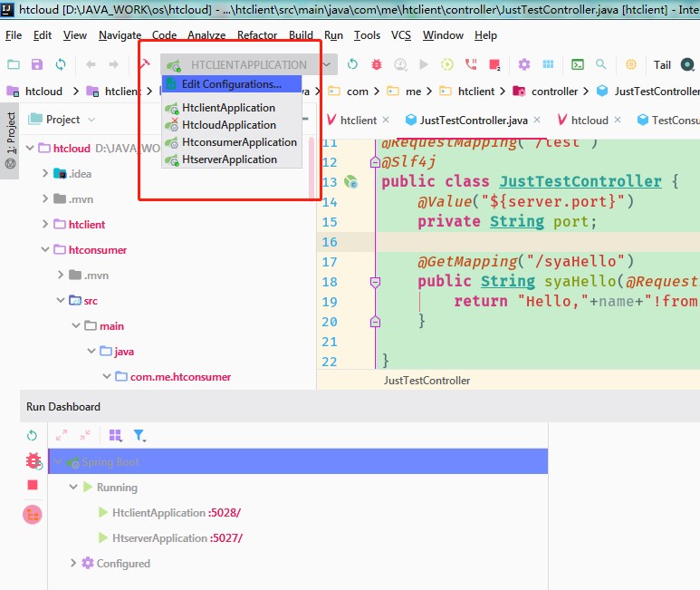Collapse the htconsumer folder in project tree

point(46,250)
